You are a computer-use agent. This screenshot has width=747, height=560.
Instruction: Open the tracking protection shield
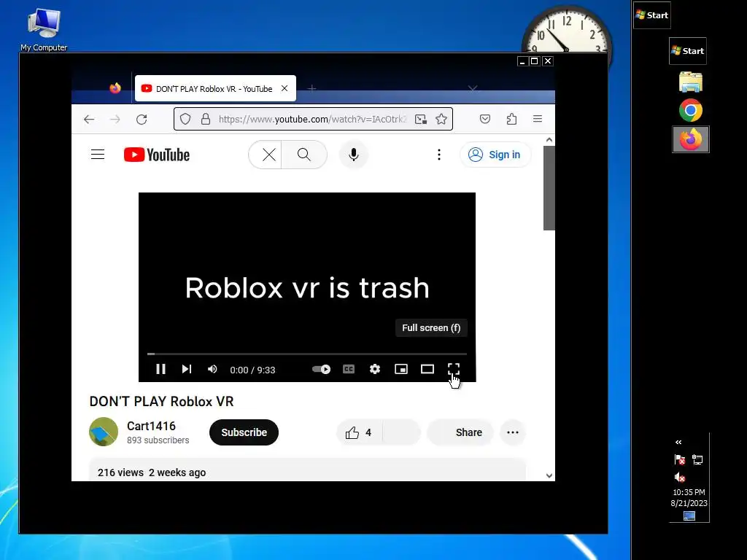click(185, 119)
